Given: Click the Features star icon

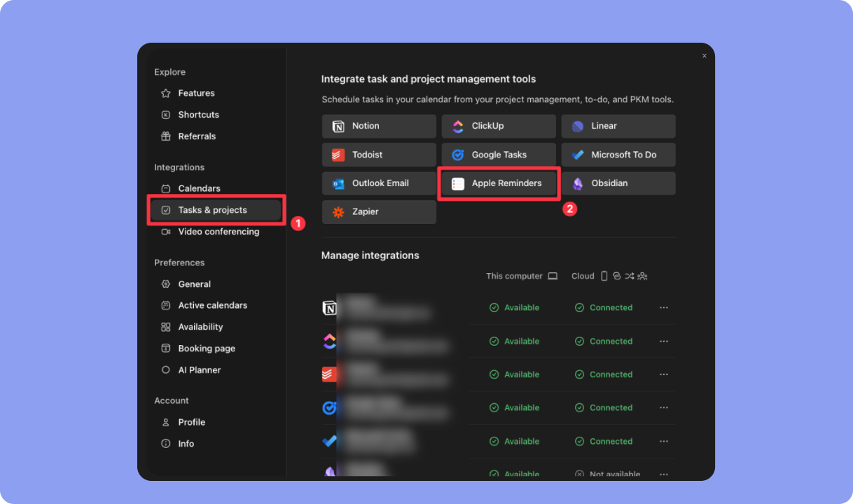Looking at the screenshot, I should coord(166,93).
